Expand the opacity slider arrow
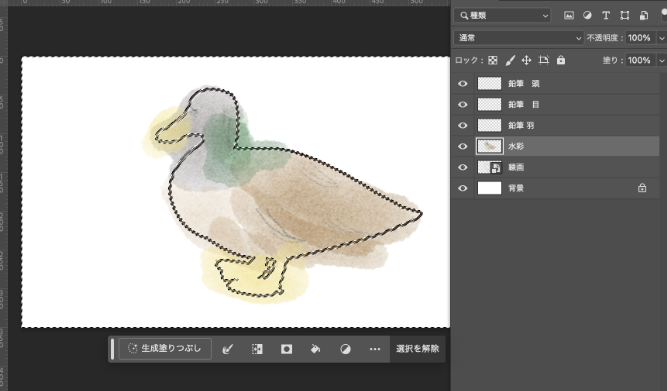The width and height of the screenshot is (667, 391). pyautogui.click(x=661, y=38)
